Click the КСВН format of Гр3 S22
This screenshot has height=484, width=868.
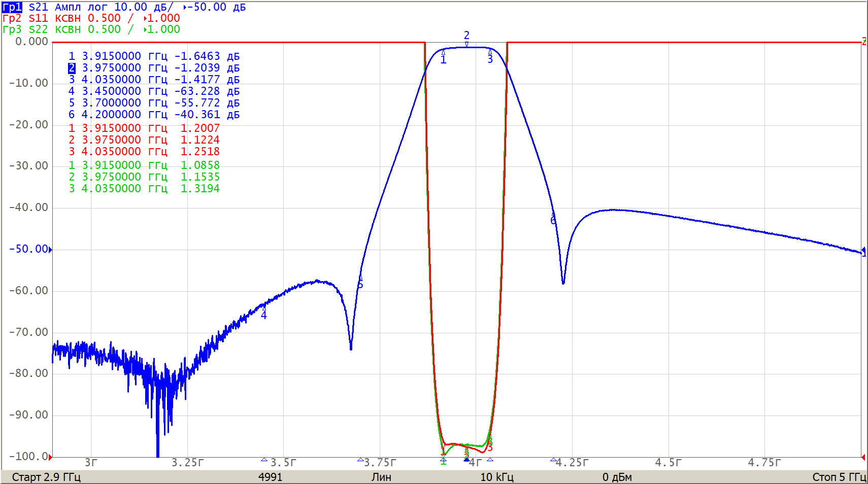(68, 29)
